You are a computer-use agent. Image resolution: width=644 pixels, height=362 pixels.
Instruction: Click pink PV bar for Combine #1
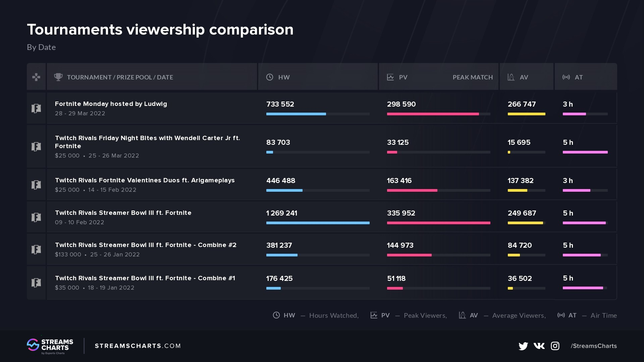[x=395, y=288]
